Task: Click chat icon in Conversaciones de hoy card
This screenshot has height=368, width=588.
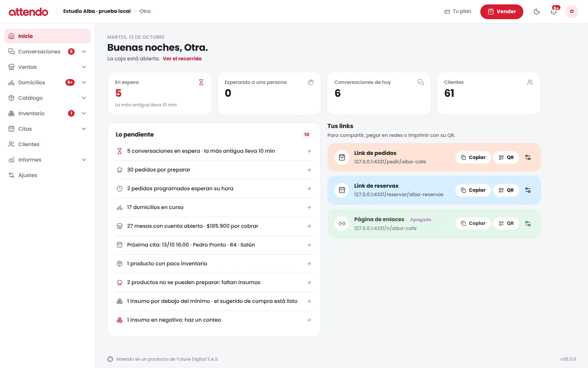Action: (420, 82)
